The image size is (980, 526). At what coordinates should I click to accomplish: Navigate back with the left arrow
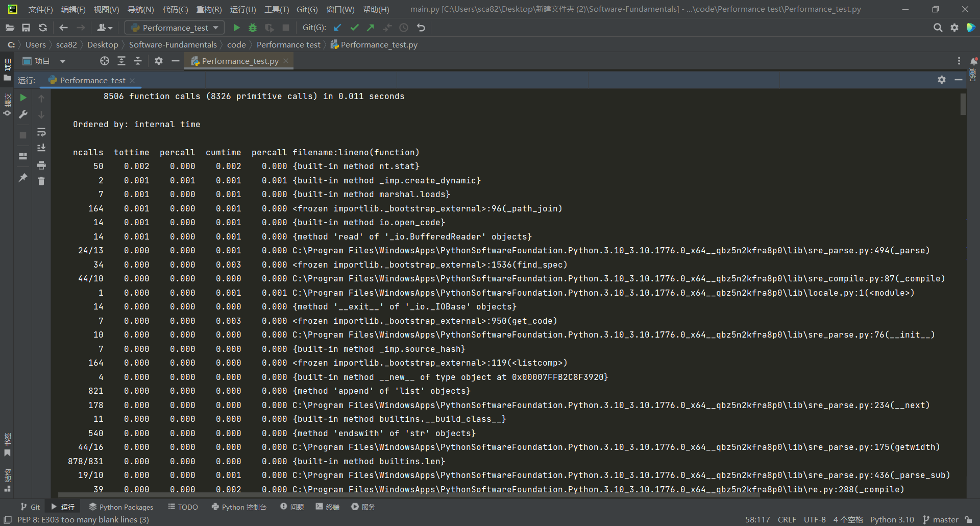click(x=63, y=28)
